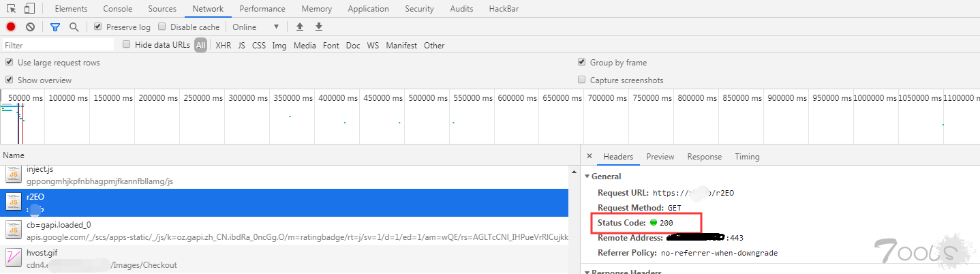980x274 pixels.
Task: Go to the Performance tab
Action: click(x=263, y=9)
